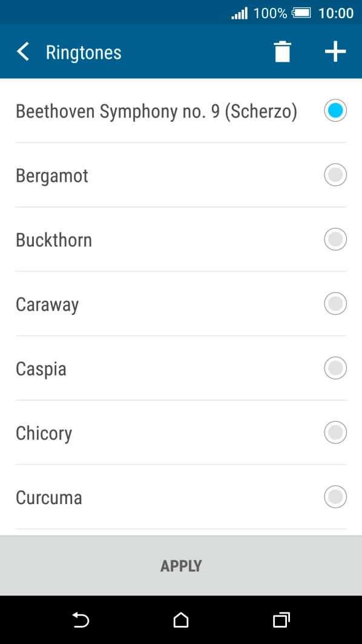Open recent apps overview button
The width and height of the screenshot is (362, 644).
[x=281, y=620]
